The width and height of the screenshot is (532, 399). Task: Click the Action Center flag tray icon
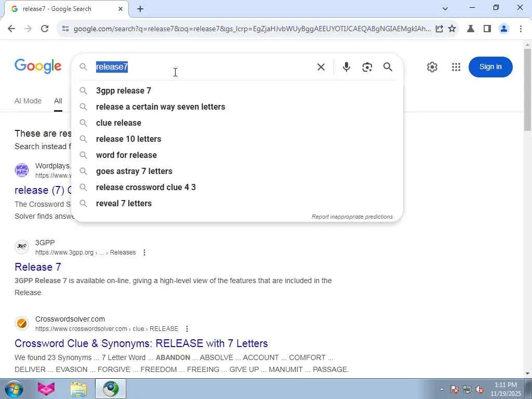point(455,389)
